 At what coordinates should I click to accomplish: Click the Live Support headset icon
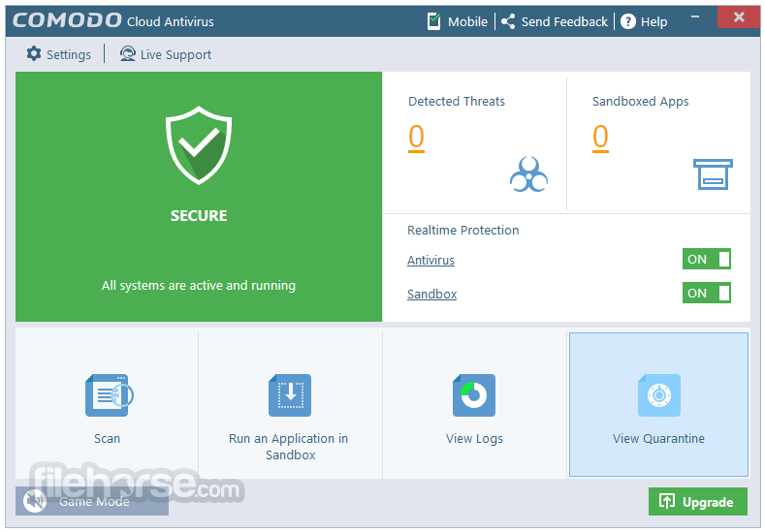tap(128, 53)
